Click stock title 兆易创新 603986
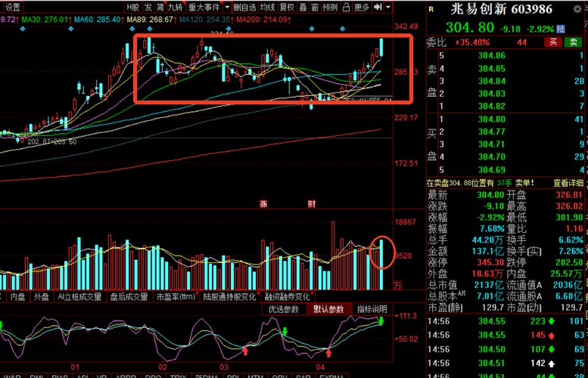The height and width of the screenshot is (378, 588). [x=501, y=9]
